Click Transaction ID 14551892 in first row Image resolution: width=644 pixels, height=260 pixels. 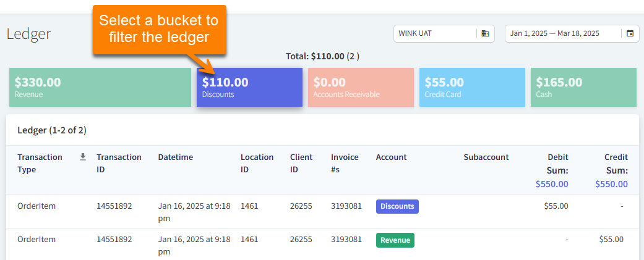tap(114, 206)
